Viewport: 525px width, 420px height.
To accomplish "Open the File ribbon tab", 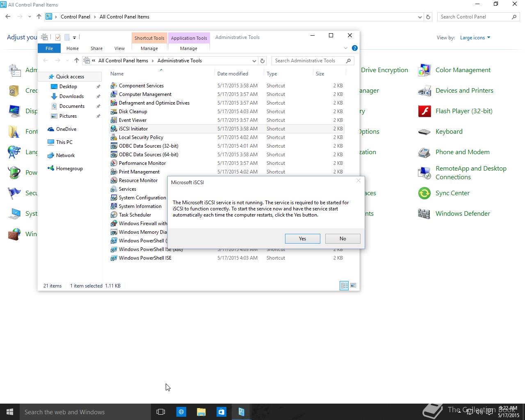I will pos(49,48).
